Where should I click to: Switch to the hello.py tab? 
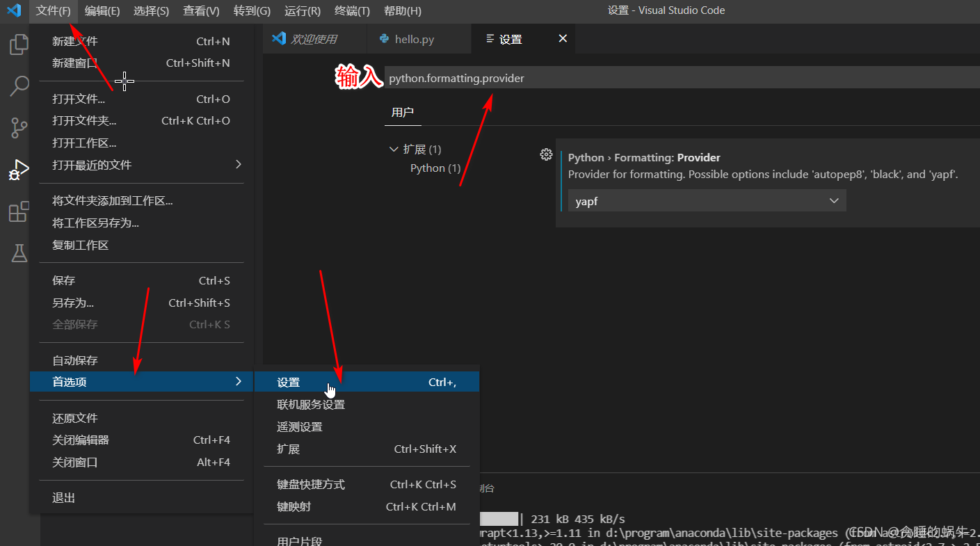coord(418,39)
